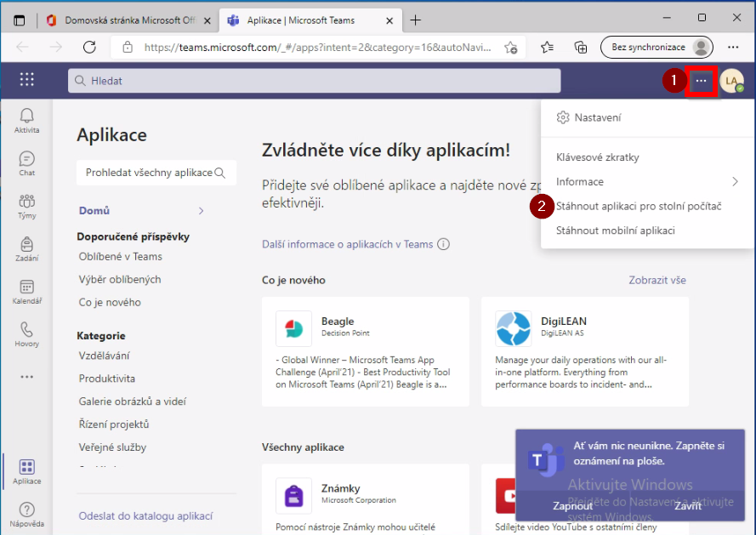
Task: Open Nápověda help in the sidebar
Action: (26, 515)
